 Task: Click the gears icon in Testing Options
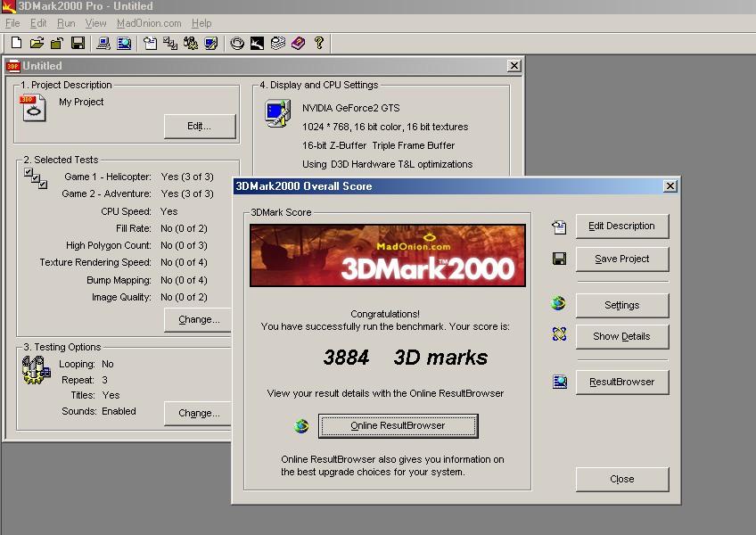[37, 370]
